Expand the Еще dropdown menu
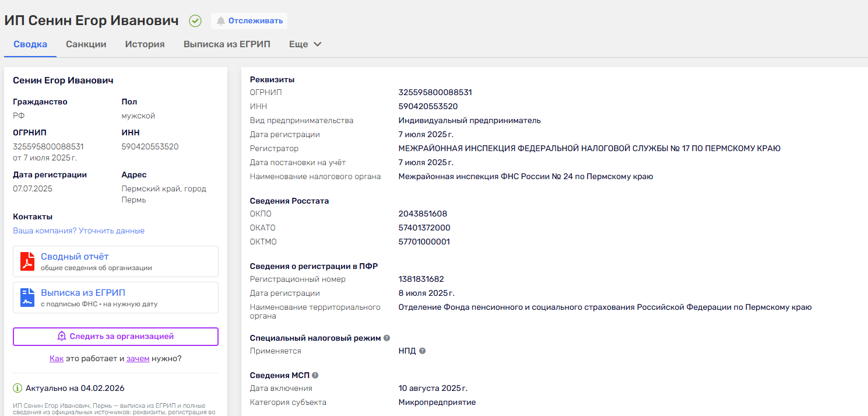Viewport: 868px width, 416px height. (x=305, y=44)
